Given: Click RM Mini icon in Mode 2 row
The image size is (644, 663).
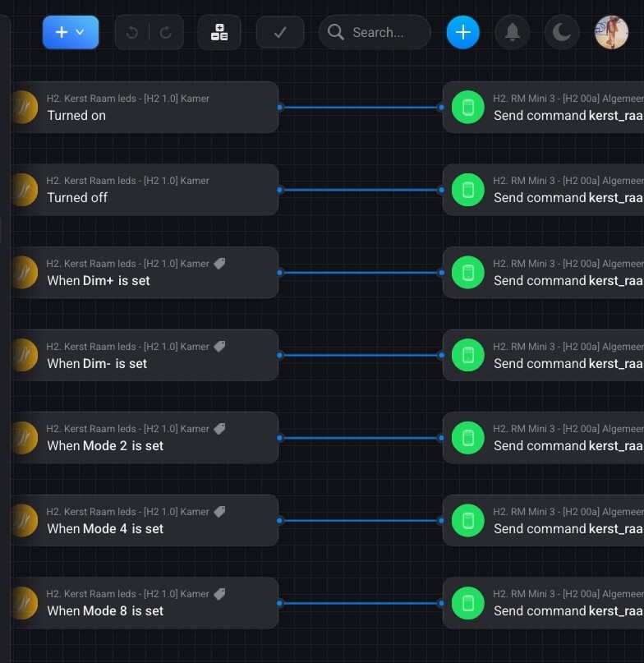Looking at the screenshot, I should (x=467, y=438).
